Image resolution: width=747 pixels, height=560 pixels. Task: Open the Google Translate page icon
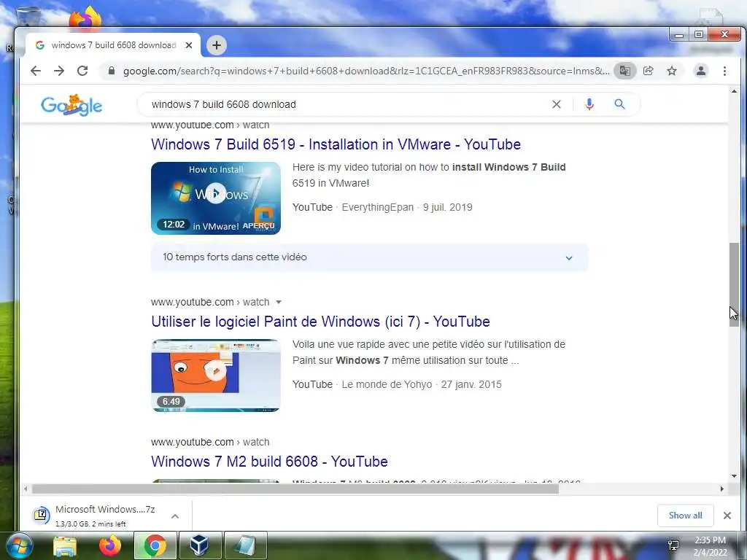[624, 71]
